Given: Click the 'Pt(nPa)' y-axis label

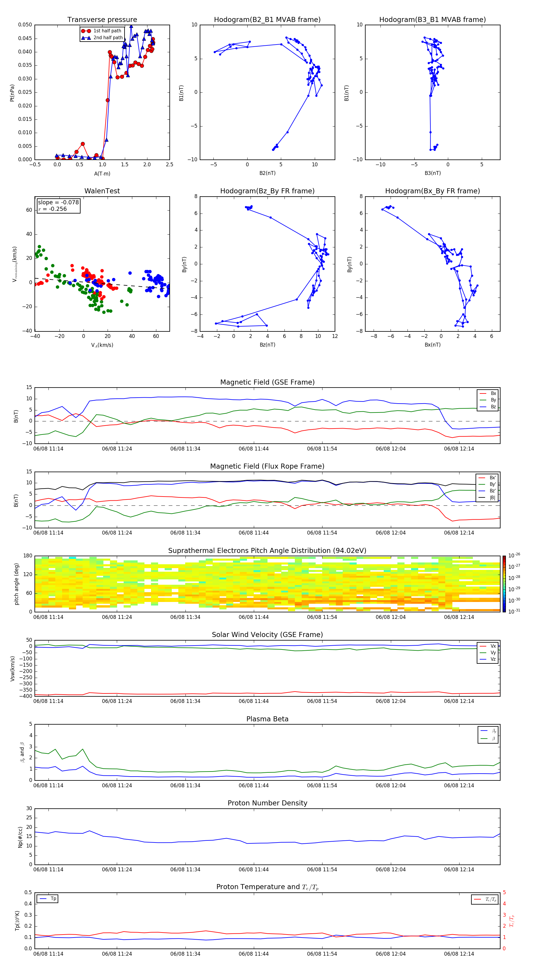Looking at the screenshot, I should point(12,93).
